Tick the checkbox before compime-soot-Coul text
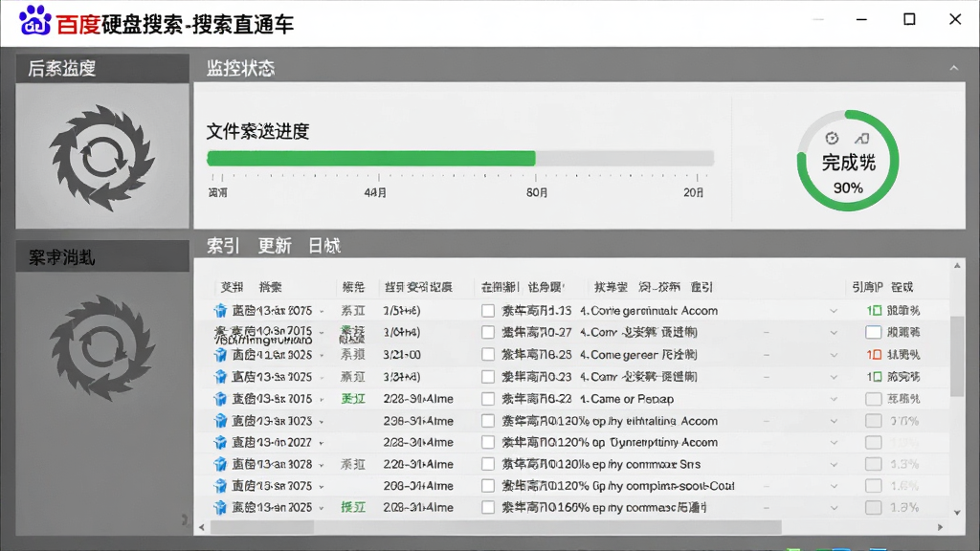The height and width of the screenshot is (551, 980). [488, 485]
